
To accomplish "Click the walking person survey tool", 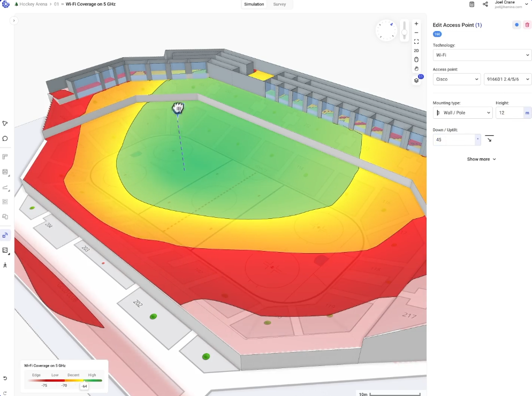I will [5, 265].
